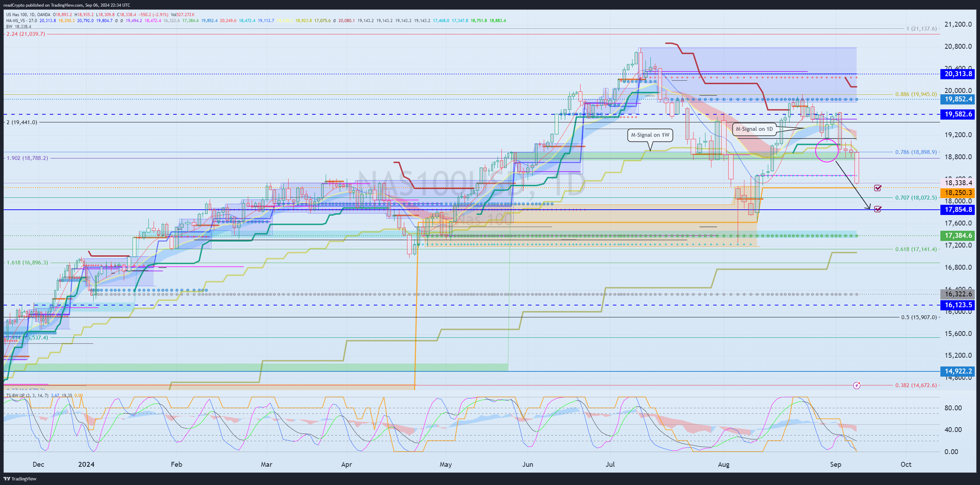Click the TradingView logo at bottom left
Viewport: 980px width, 485px height.
[x=20, y=479]
